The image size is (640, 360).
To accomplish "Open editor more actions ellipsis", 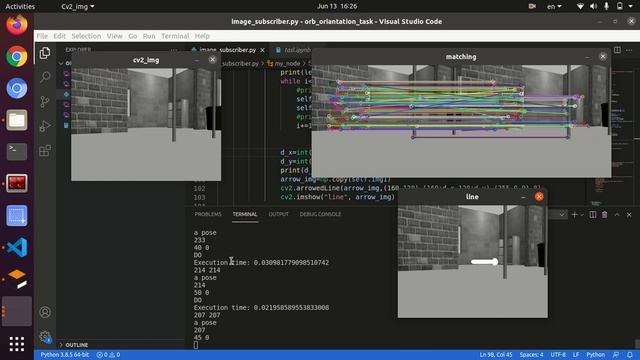I will pos(629,50).
